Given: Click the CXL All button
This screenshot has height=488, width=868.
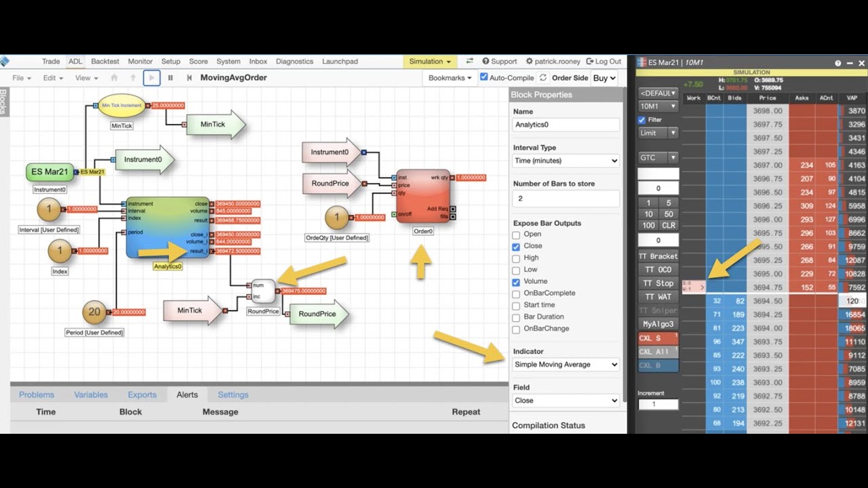Looking at the screenshot, I should pos(658,352).
